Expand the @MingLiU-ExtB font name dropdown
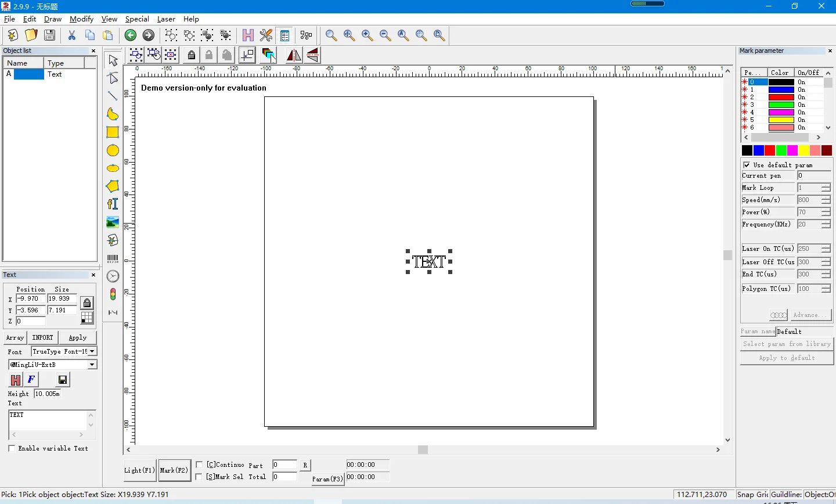This screenshot has width=836, height=504. tap(92, 365)
